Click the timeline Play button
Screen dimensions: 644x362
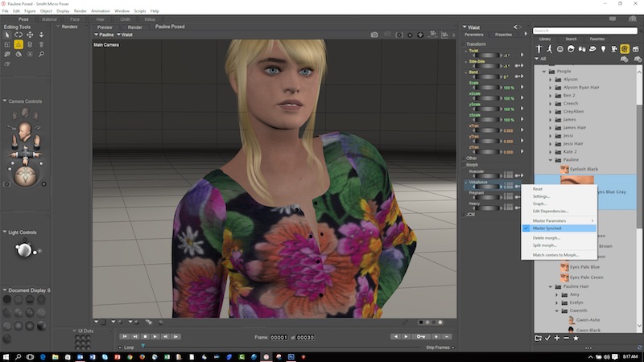[x=155, y=336]
